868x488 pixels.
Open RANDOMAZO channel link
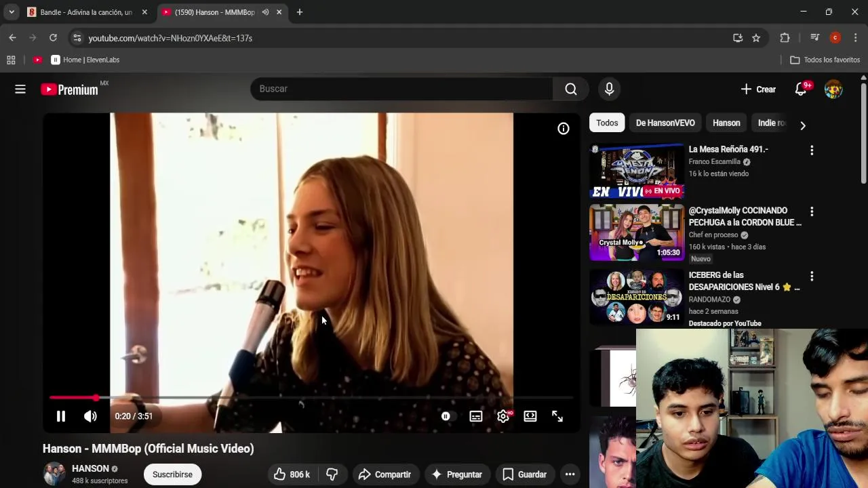[709, 300]
